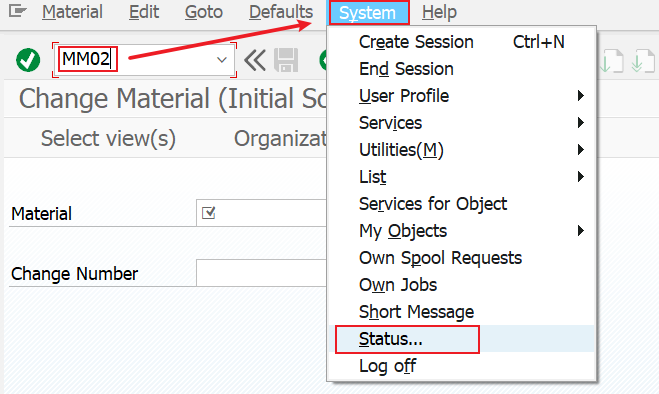The width and height of the screenshot is (659, 394).
Task: Click the Change Number input field
Action: pos(261,273)
